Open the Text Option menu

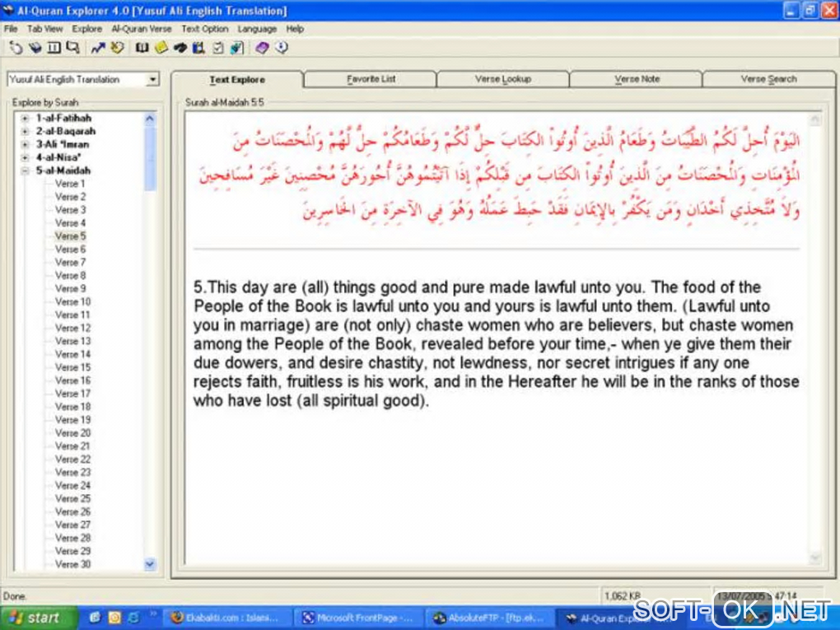204,29
